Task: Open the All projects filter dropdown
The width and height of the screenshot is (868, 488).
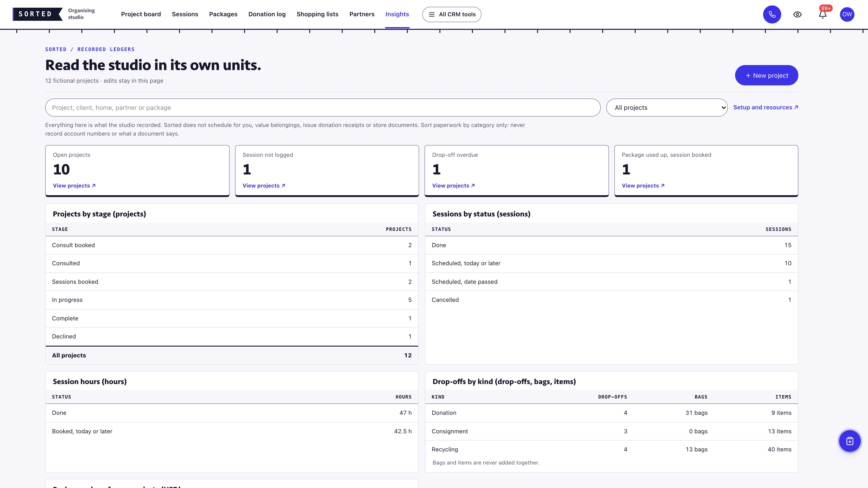Action: [x=667, y=108]
